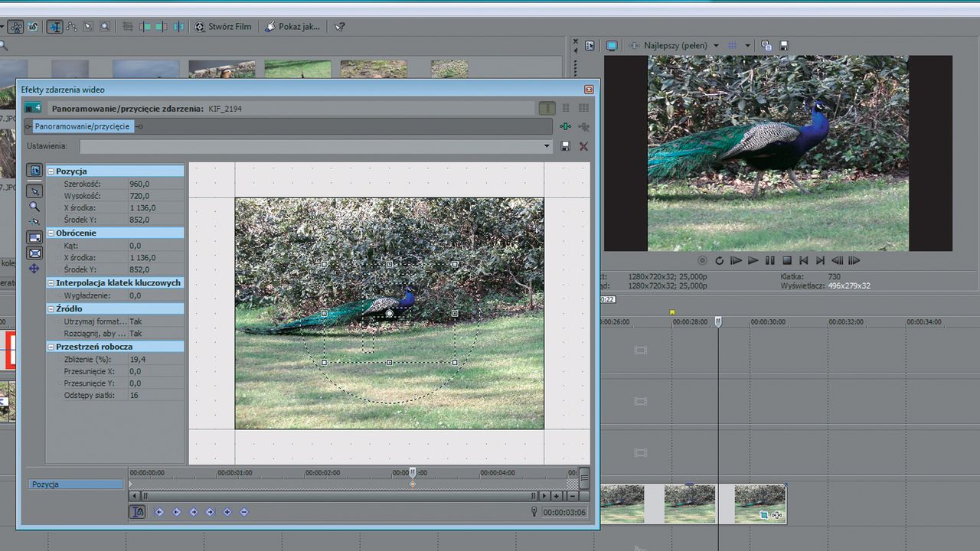Screen dimensions: 980x551
Task: Click the Utrzymaj format value Tak
Action: tap(155, 321)
